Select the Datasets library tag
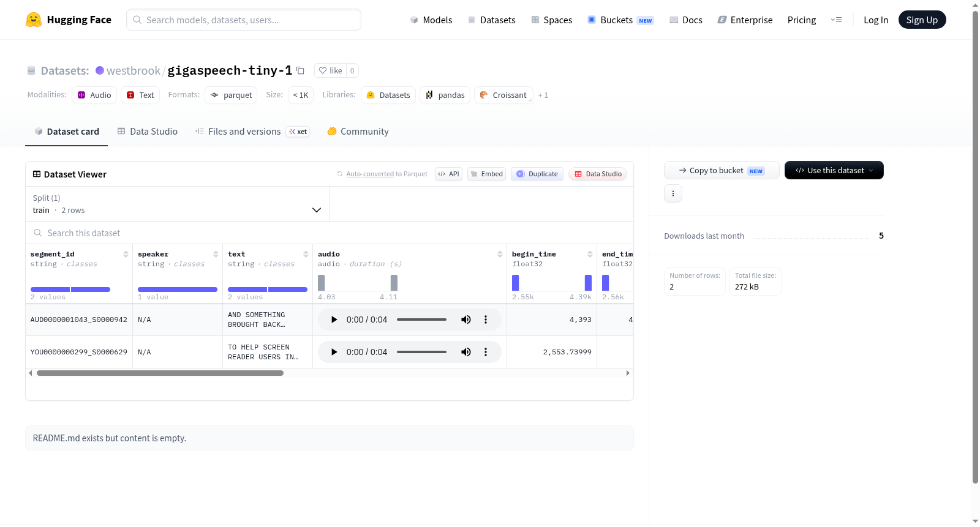This screenshot has height=527, width=980. coord(388,95)
